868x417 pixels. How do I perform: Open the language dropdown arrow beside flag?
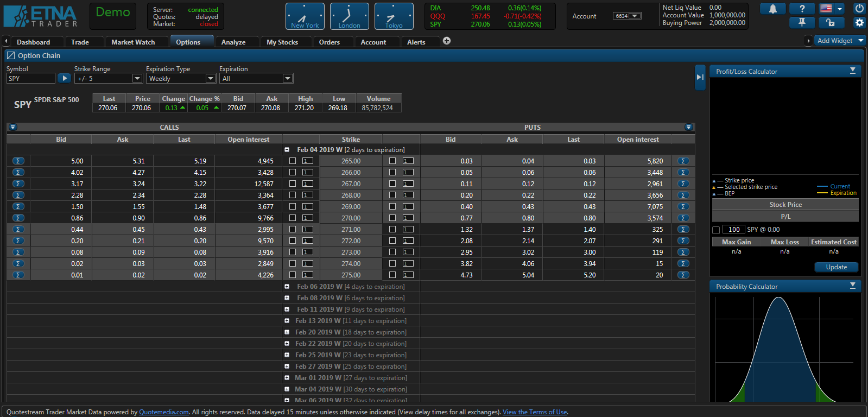tap(840, 9)
